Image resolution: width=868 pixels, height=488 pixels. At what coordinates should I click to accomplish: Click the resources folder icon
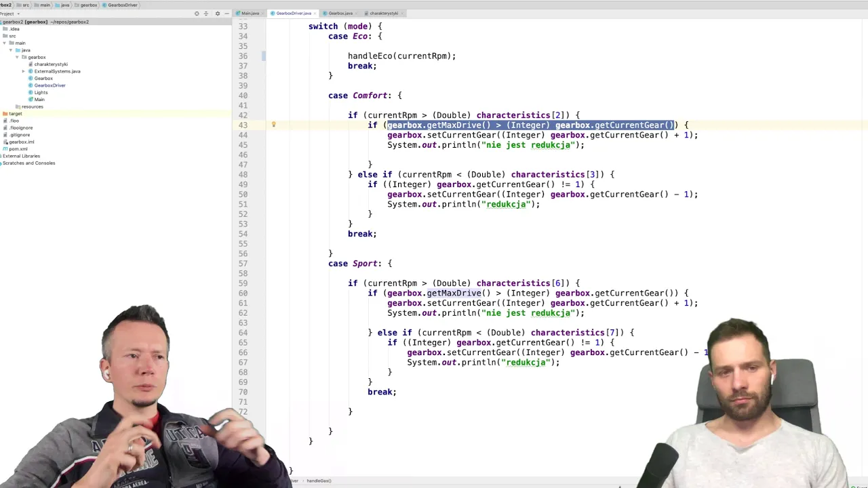18,106
